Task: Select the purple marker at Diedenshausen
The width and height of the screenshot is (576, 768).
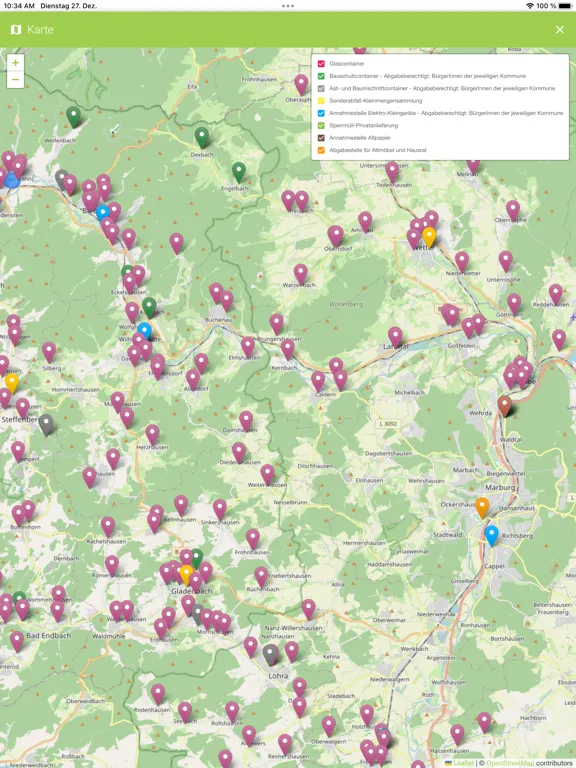Action: click(239, 453)
